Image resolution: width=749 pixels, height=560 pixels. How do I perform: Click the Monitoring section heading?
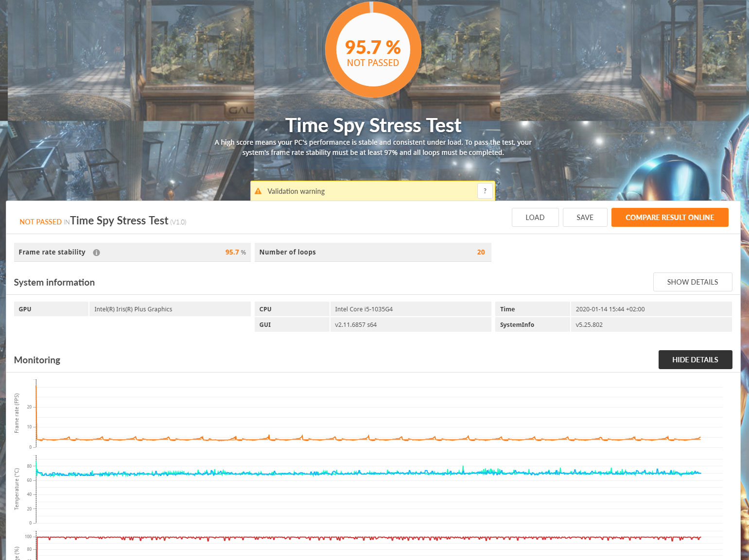[x=37, y=360]
